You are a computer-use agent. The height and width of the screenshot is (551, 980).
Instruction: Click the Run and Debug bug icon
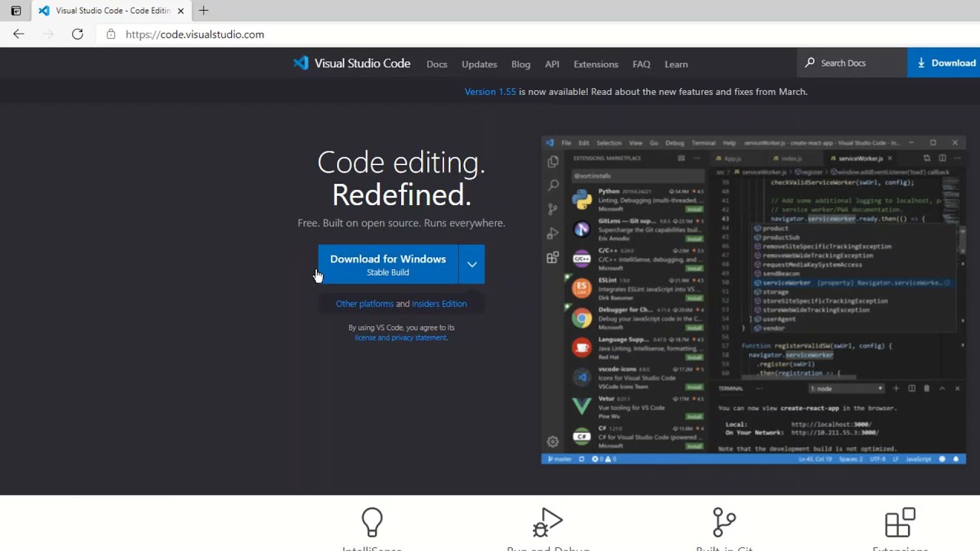548,523
